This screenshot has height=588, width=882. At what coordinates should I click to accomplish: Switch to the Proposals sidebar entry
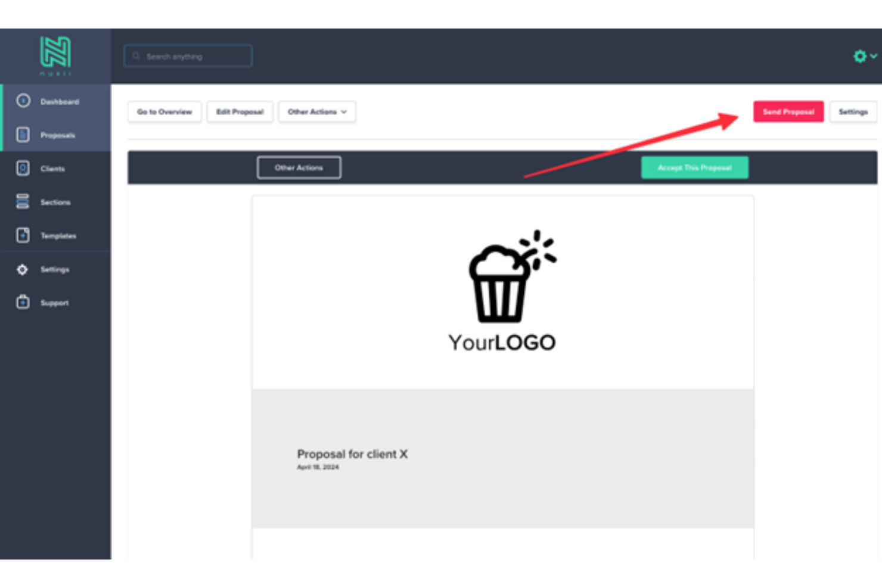pos(57,135)
